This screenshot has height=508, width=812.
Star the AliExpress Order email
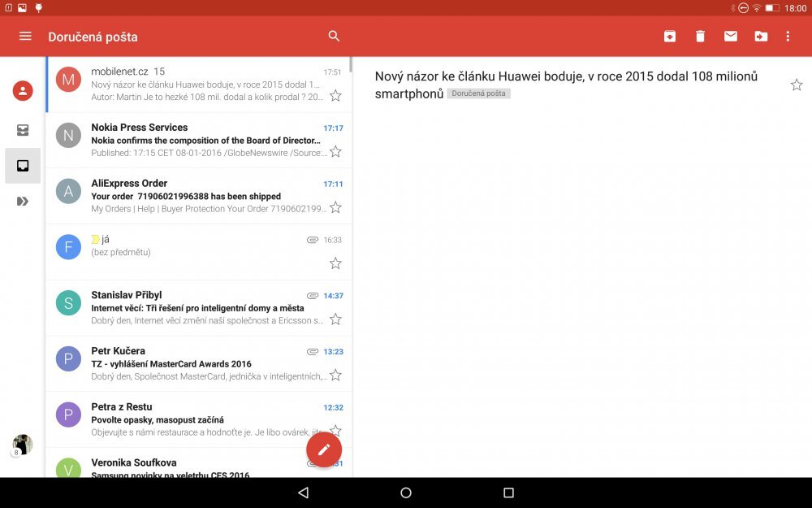(x=335, y=208)
